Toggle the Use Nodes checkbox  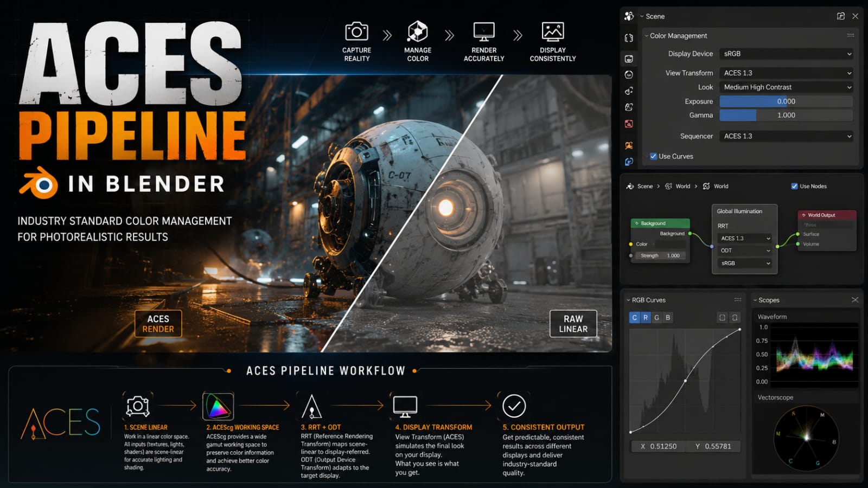coord(794,186)
